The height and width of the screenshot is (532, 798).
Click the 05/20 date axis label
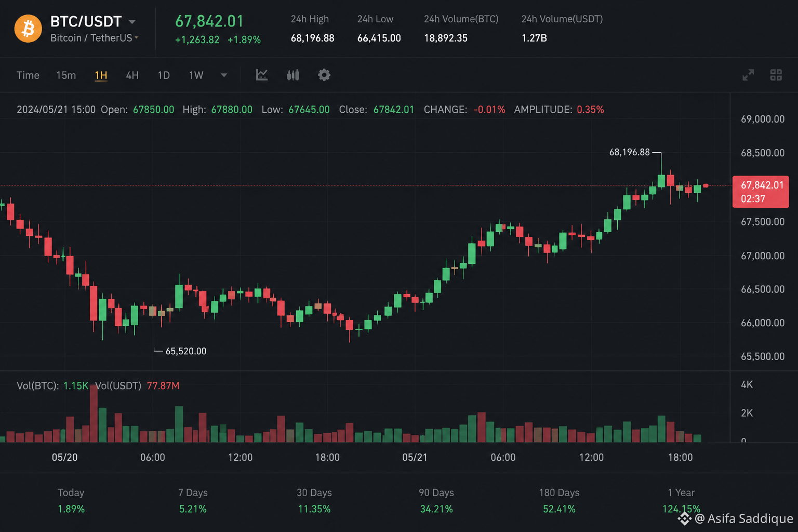pyautogui.click(x=64, y=457)
